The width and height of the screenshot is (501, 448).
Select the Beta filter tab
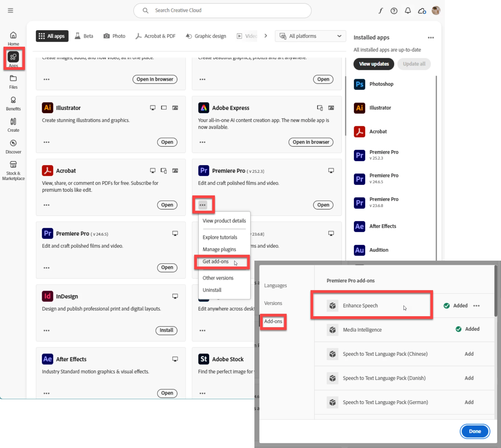(84, 36)
